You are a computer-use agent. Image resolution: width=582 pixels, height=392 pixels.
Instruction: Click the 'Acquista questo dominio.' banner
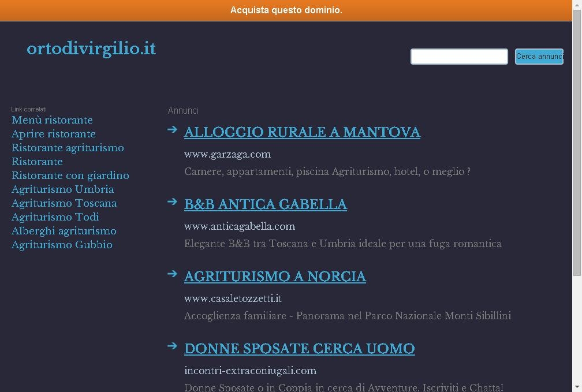click(x=286, y=10)
